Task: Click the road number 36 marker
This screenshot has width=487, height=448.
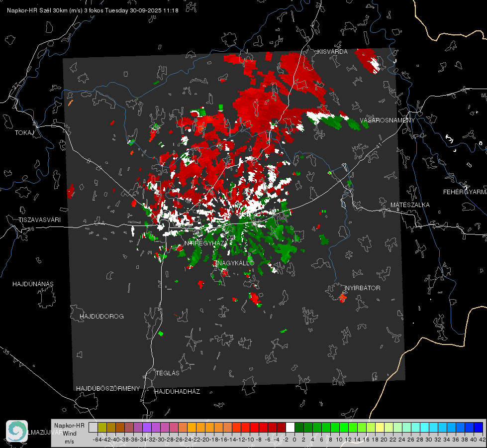Action: coord(31,229)
